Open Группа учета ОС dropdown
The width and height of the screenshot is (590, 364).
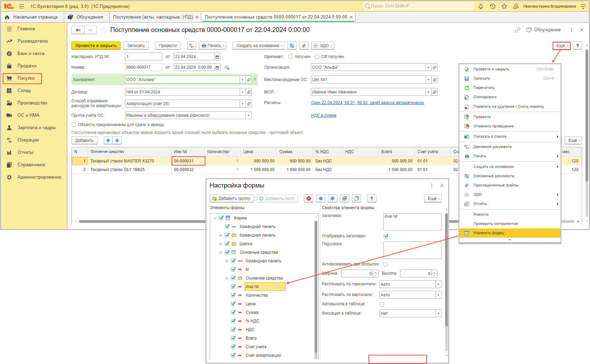click(248, 115)
